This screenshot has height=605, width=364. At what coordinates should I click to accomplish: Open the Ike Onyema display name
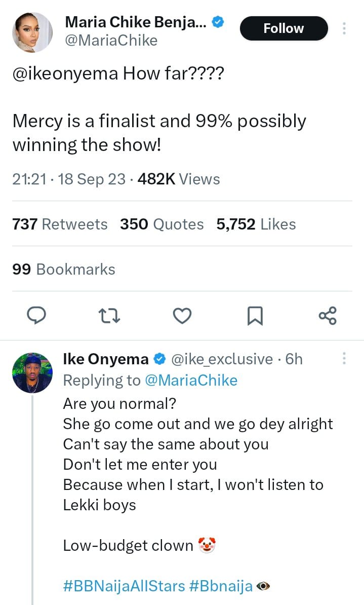tap(105, 359)
